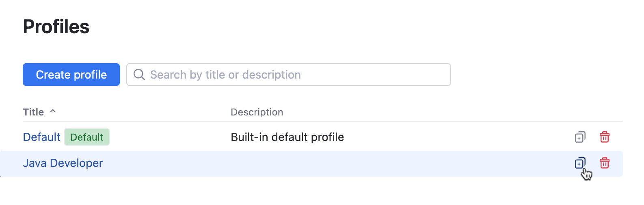Screen dimensions: 644x205
Task: Duplicate the Default profile
Action: point(580,137)
